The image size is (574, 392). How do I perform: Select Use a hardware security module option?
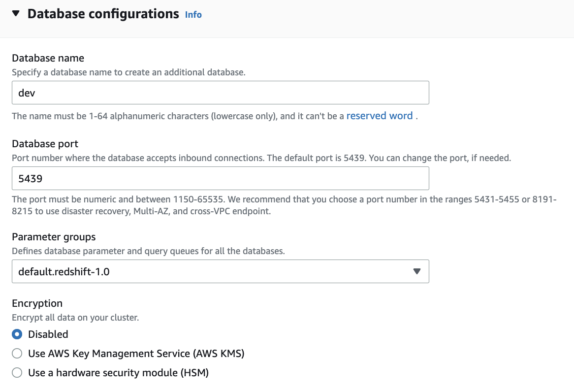coord(17,373)
